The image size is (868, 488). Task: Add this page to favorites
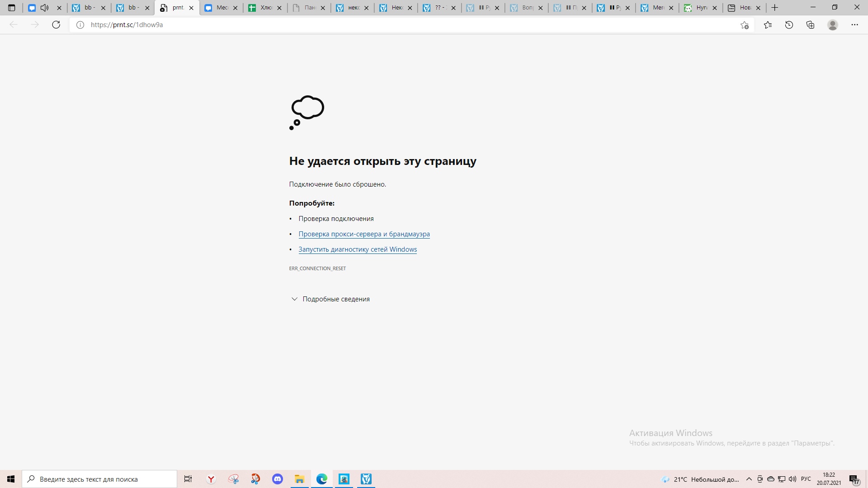pyautogui.click(x=745, y=25)
